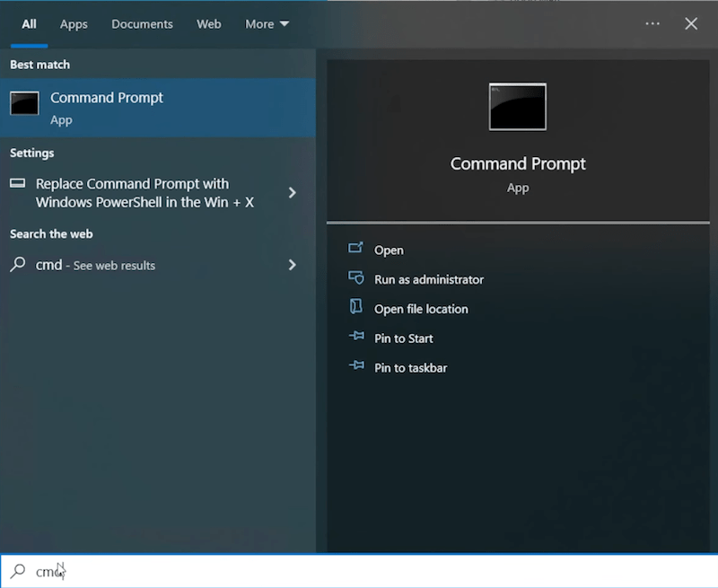Click the search icon next to cmd web result
This screenshot has height=588, width=718.
coord(18,264)
